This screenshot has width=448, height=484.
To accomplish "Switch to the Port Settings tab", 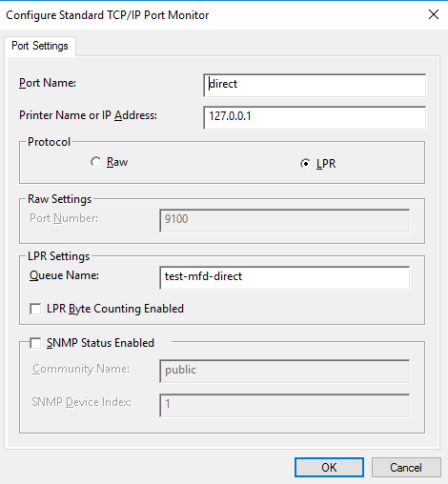I will [40, 46].
